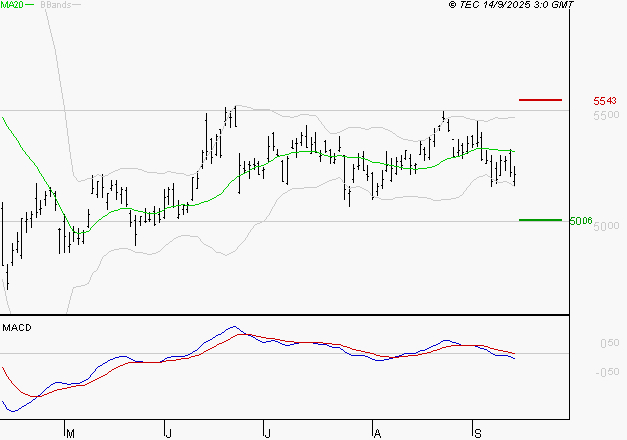The width and height of the screenshot is (627, 440).
Task: Click the TEC timestamp copyright text
Action: pyautogui.click(x=511, y=6)
